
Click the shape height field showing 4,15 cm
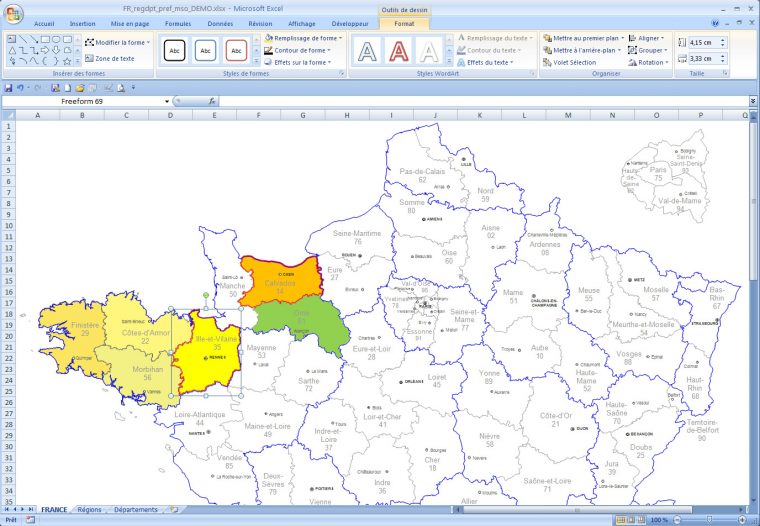click(705, 43)
